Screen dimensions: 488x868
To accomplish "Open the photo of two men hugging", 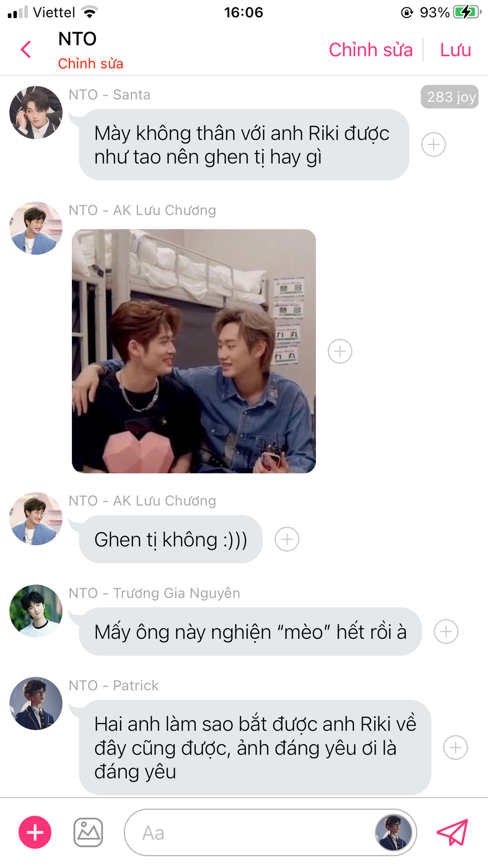I will 194,351.
